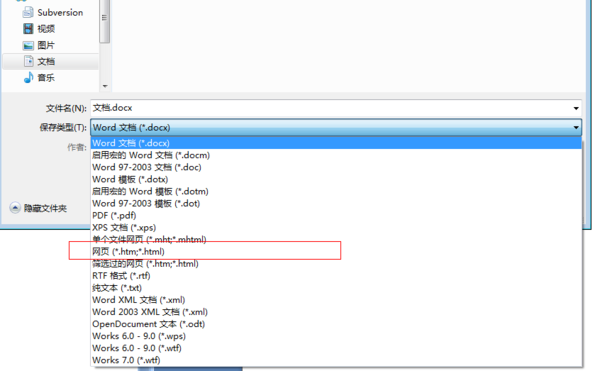This screenshot has height=371, width=600.
Task: Select Works 6.0 - 9.0 (*.wtf)
Action: coord(336,348)
